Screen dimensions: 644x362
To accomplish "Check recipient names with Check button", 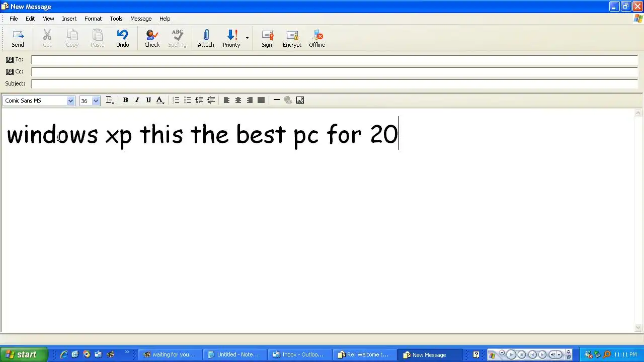I will (x=151, y=39).
